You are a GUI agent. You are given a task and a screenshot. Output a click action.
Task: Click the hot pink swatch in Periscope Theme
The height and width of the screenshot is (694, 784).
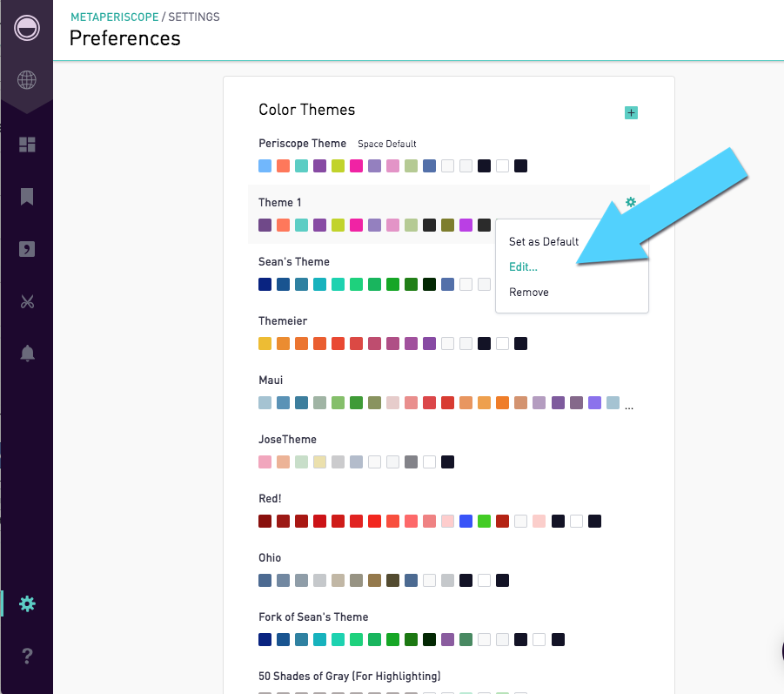point(356,166)
